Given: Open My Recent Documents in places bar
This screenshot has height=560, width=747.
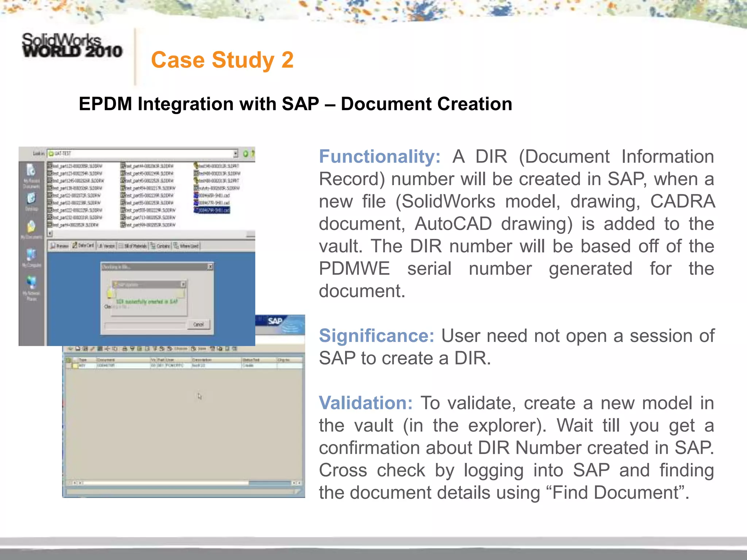Looking at the screenshot, I should (x=31, y=176).
